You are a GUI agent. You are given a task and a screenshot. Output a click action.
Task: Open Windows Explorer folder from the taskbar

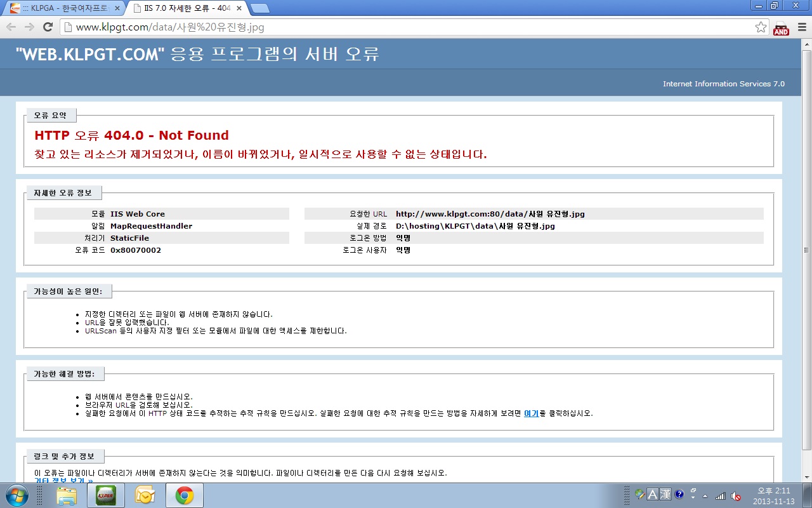(67, 495)
